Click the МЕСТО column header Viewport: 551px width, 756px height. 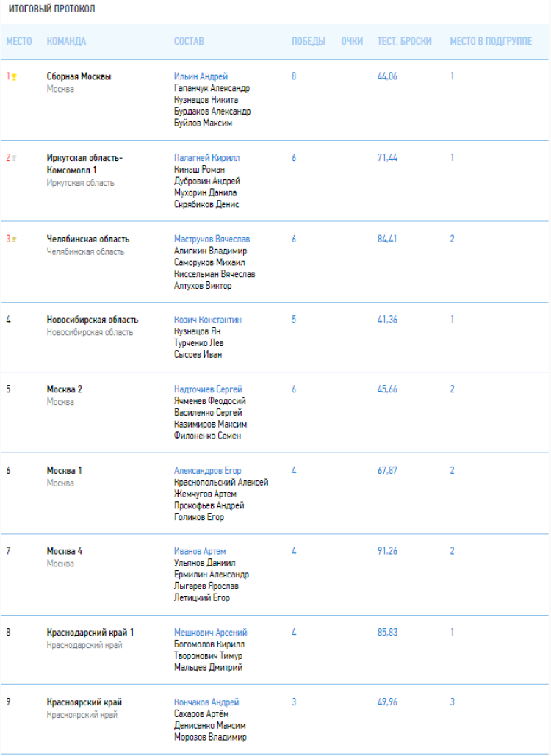point(19,41)
